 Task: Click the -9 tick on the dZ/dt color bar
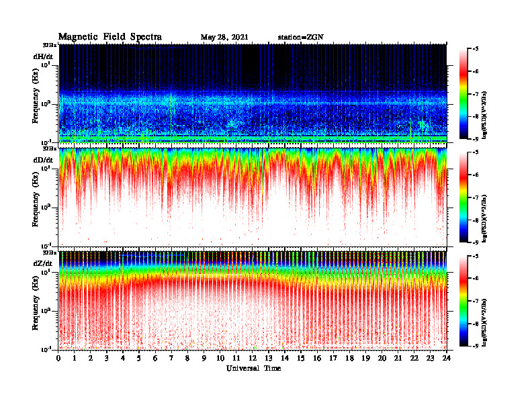pyautogui.click(x=476, y=346)
